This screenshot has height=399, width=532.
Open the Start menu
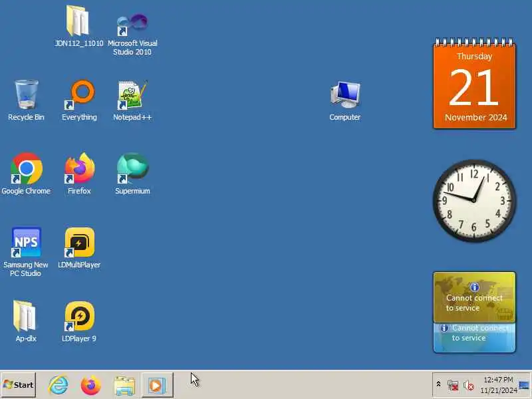point(19,385)
